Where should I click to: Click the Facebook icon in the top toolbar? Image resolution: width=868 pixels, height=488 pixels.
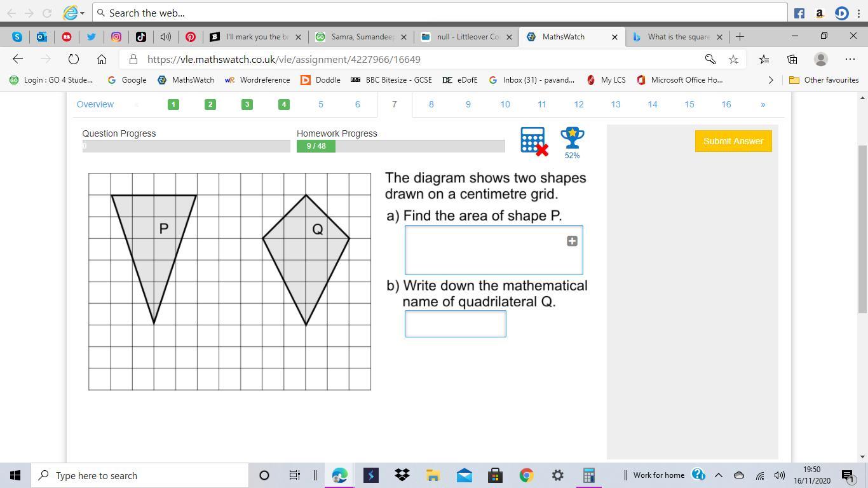click(x=799, y=13)
